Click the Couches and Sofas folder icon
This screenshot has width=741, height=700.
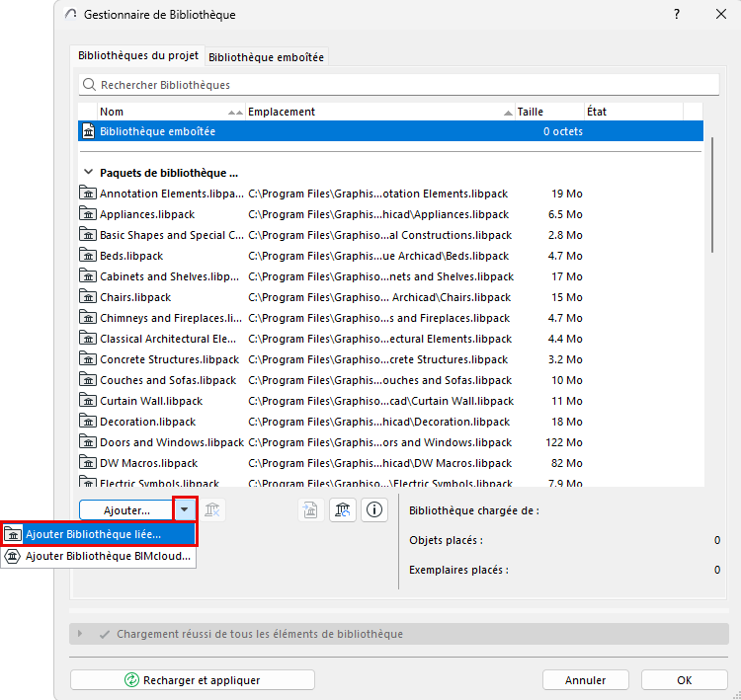pyautogui.click(x=87, y=380)
